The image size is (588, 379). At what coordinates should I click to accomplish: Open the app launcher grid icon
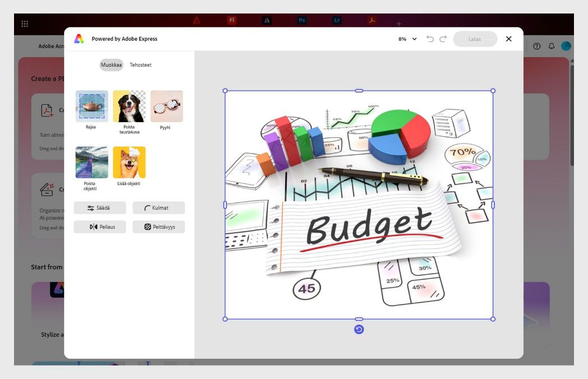pyautogui.click(x=24, y=23)
